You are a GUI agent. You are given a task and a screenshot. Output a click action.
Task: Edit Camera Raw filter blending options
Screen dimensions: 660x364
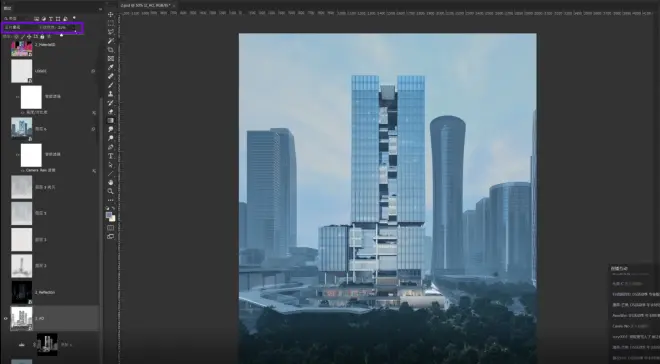(x=94, y=170)
